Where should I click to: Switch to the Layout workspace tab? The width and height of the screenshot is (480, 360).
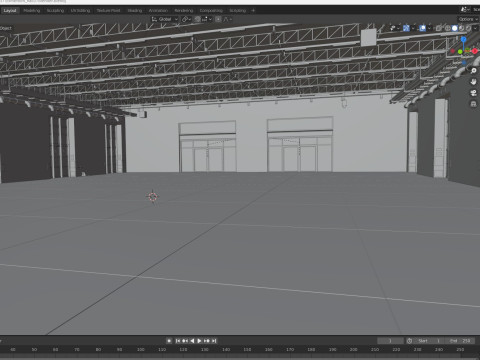click(x=10, y=11)
